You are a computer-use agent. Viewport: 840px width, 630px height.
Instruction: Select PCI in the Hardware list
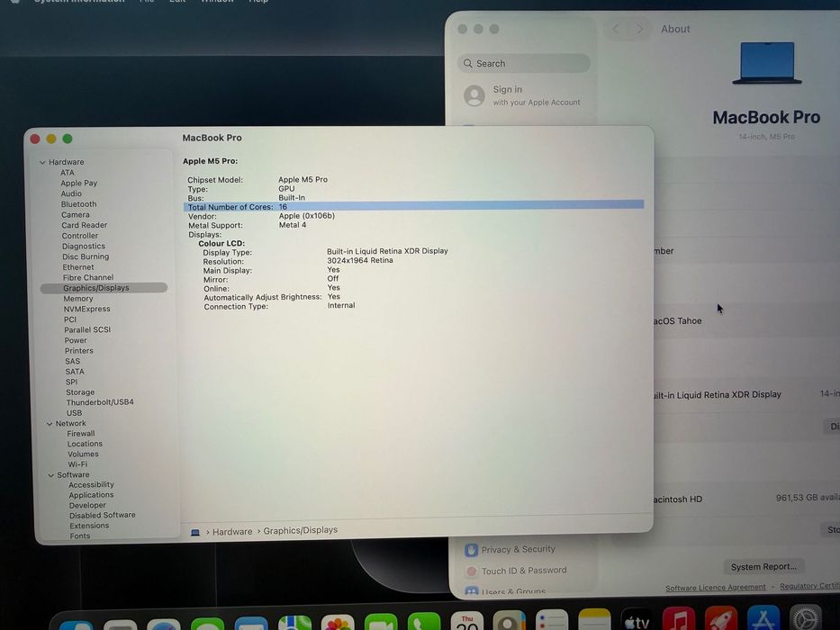point(70,319)
